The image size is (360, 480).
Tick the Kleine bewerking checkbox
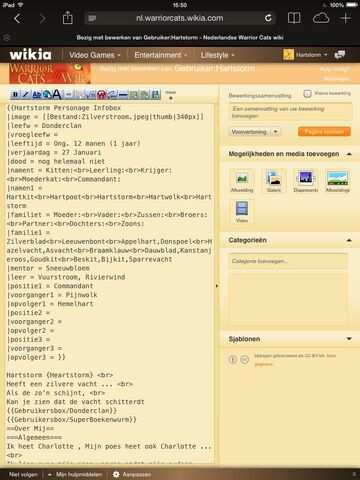[307, 93]
